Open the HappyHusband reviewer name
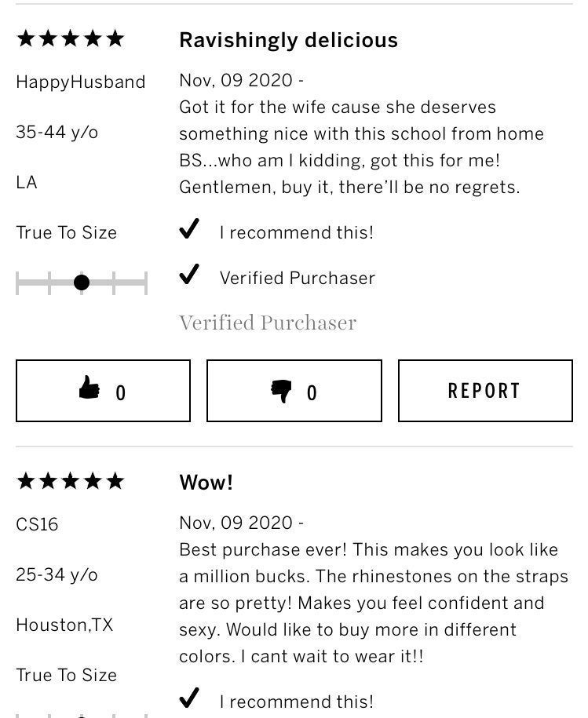 [x=81, y=82]
